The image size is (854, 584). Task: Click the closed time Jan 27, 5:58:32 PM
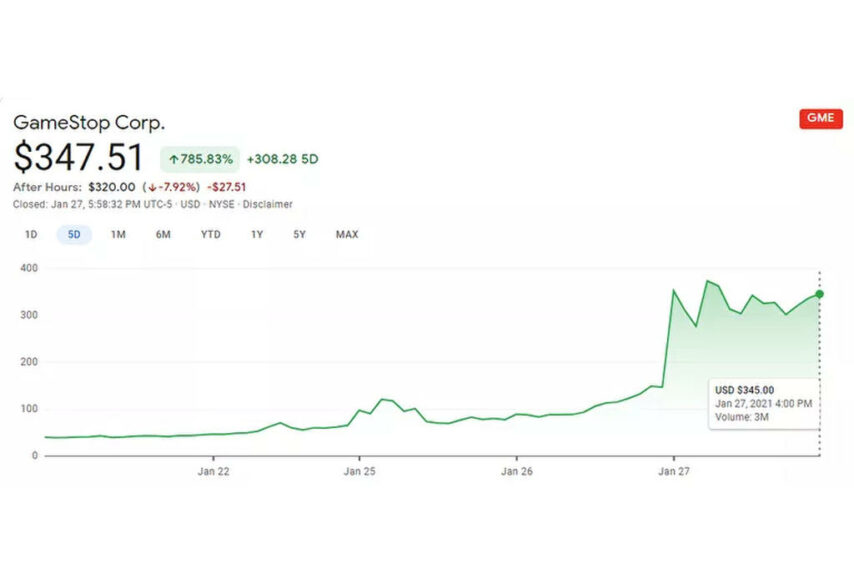[x=112, y=204]
